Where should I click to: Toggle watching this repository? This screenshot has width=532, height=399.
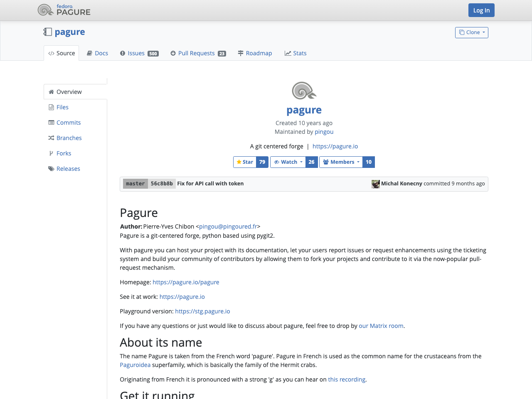click(x=287, y=162)
